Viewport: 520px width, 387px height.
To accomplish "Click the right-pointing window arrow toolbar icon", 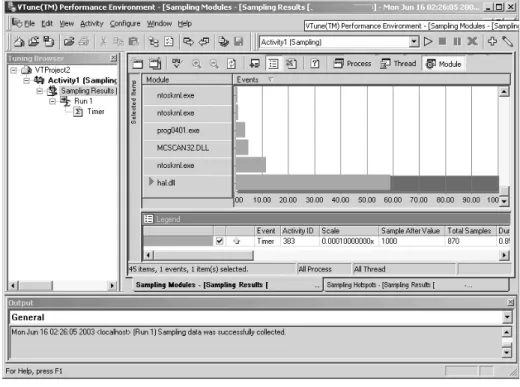I will [x=188, y=42].
